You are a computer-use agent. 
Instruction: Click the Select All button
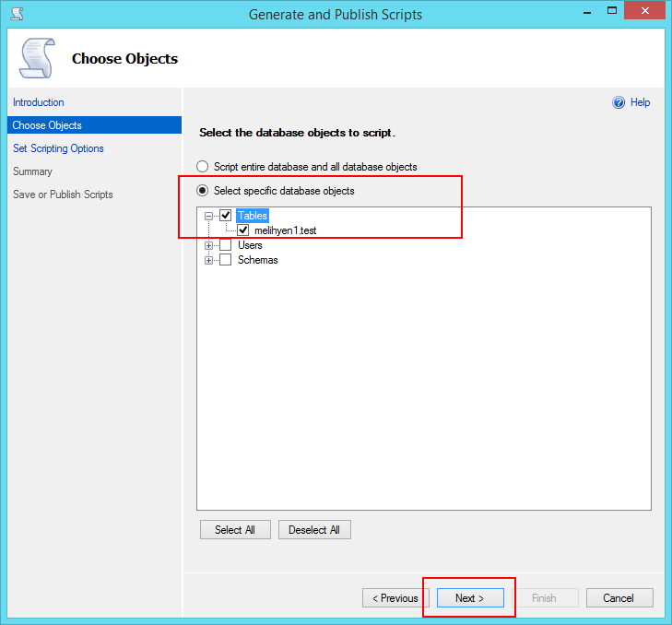(x=235, y=530)
